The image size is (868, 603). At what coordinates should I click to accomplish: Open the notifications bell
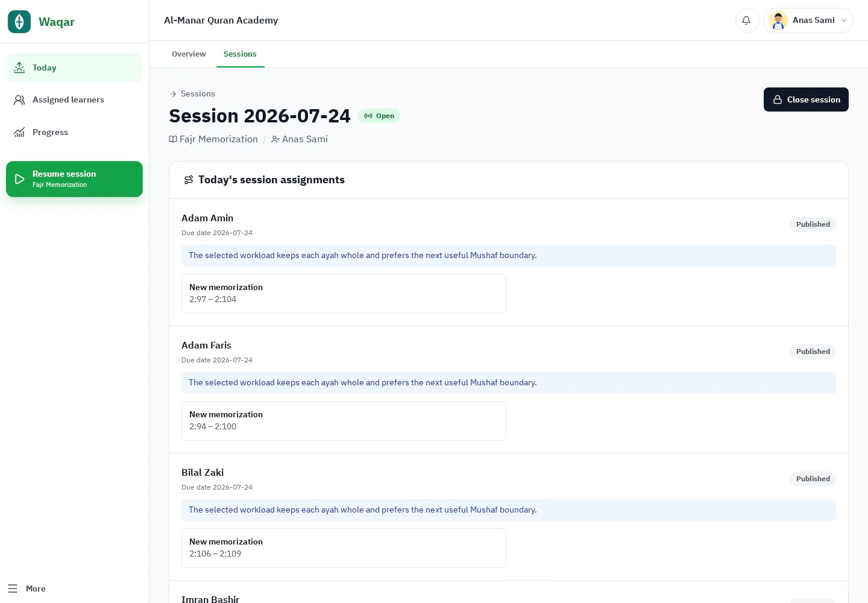pos(746,21)
